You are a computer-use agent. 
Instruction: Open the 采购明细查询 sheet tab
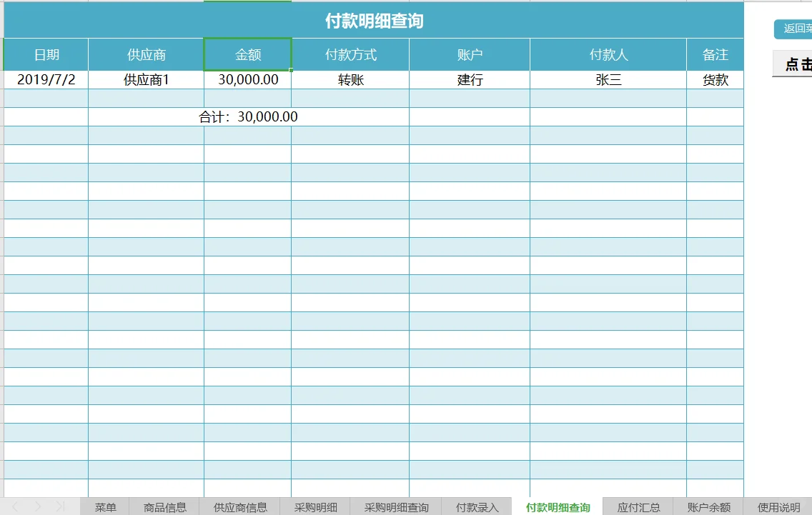pos(396,507)
